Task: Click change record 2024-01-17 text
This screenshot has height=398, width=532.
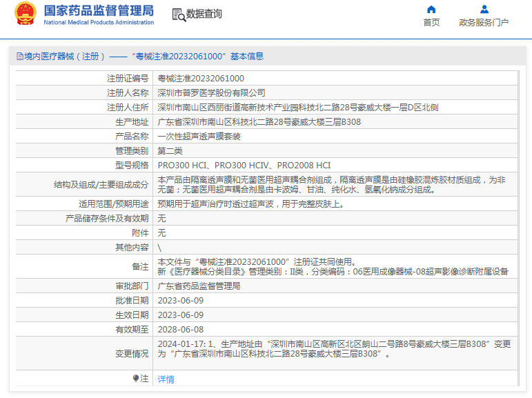Action: click(334, 349)
